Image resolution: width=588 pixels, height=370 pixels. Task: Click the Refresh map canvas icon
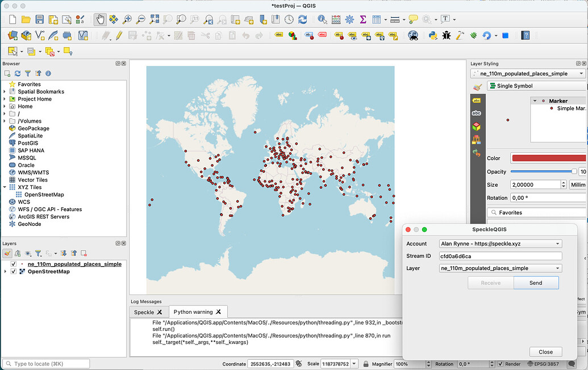(x=303, y=19)
